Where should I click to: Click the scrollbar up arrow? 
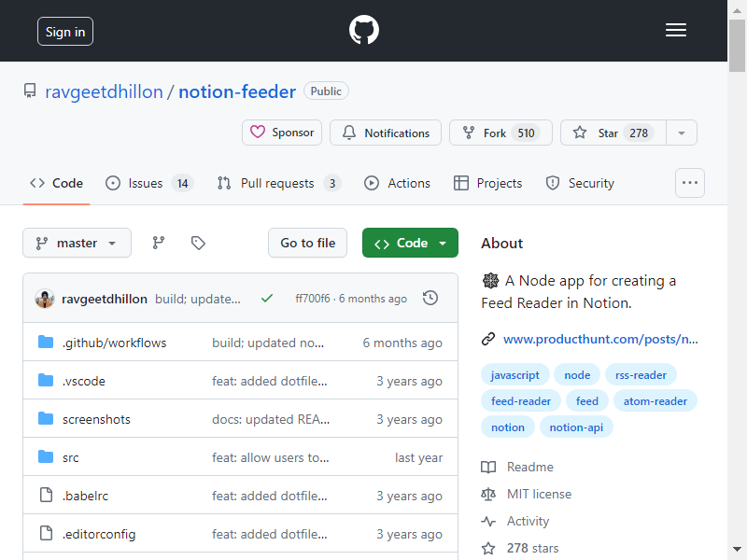click(737, 10)
